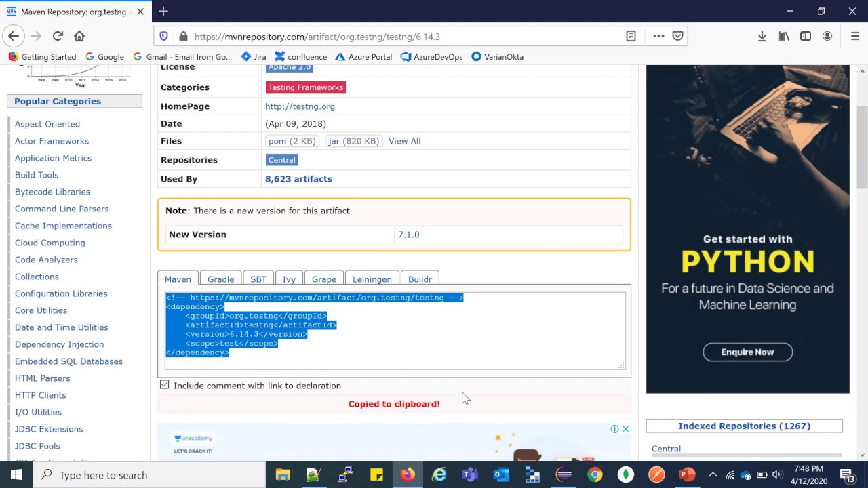The width and height of the screenshot is (868, 488).
Task: Switch to the Gradle tab
Action: point(220,279)
